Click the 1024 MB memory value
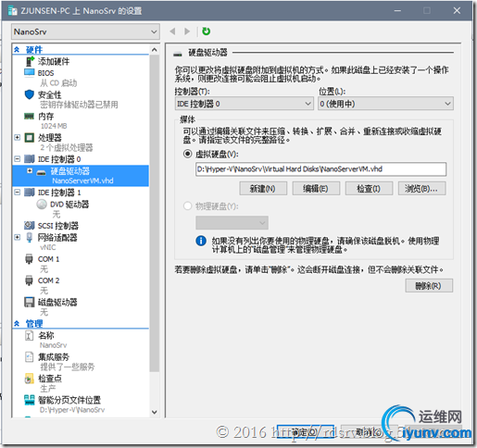The image size is (477, 448). click(x=54, y=126)
